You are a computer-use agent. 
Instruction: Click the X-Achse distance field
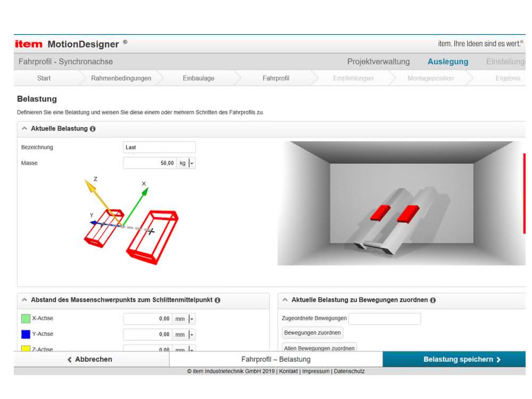[147, 319]
